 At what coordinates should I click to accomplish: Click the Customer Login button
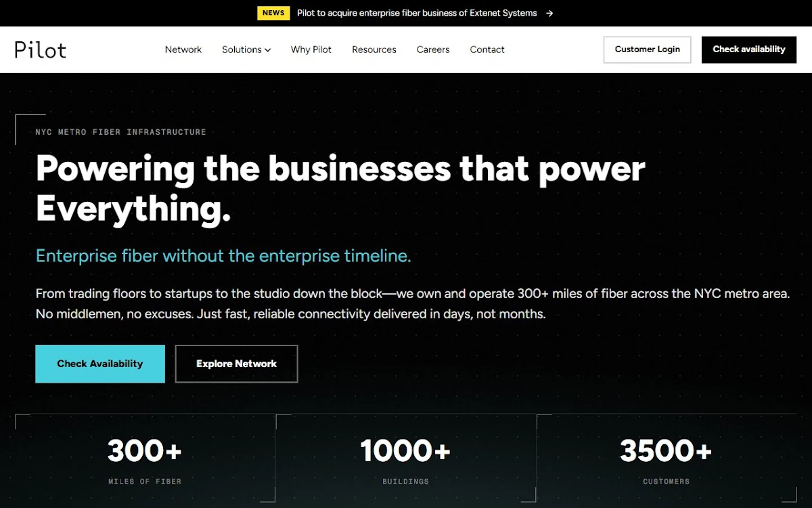[x=648, y=49]
